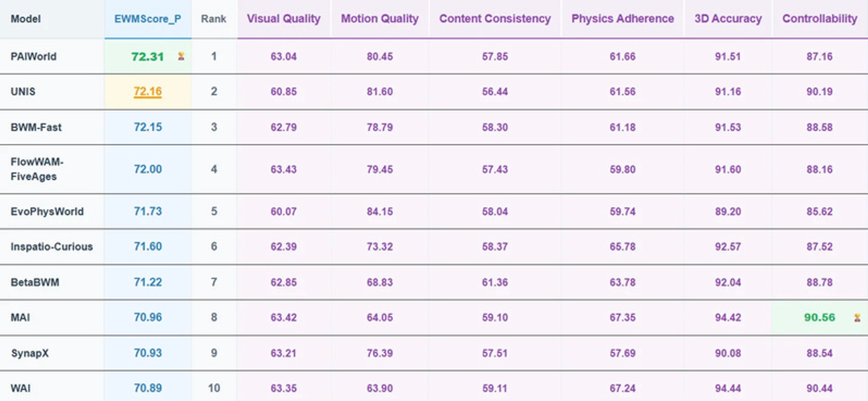The height and width of the screenshot is (401, 868).
Task: Select the EvoPhysWorld model name
Action: (x=47, y=211)
